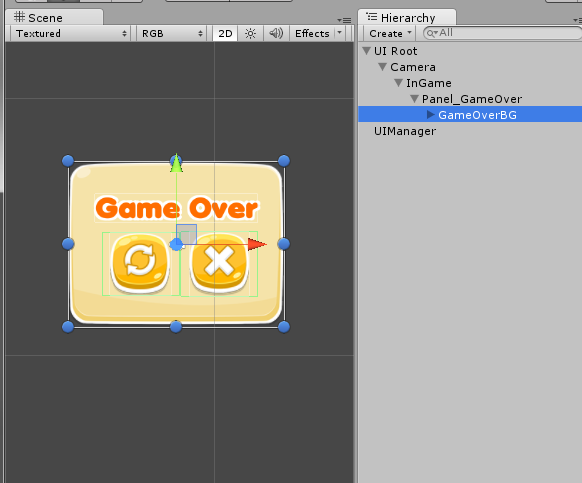Viewport: 582px width, 483px height.
Task: Click the top-left resize handle
Action: point(68,161)
